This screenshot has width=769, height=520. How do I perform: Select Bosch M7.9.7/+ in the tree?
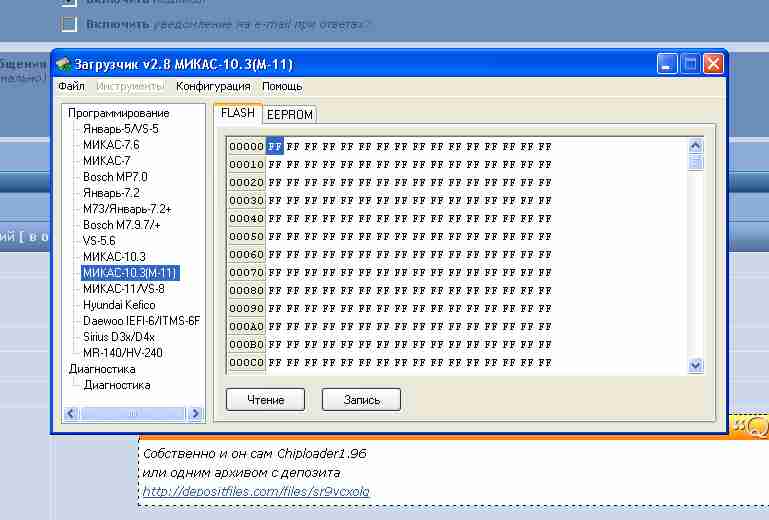122,225
